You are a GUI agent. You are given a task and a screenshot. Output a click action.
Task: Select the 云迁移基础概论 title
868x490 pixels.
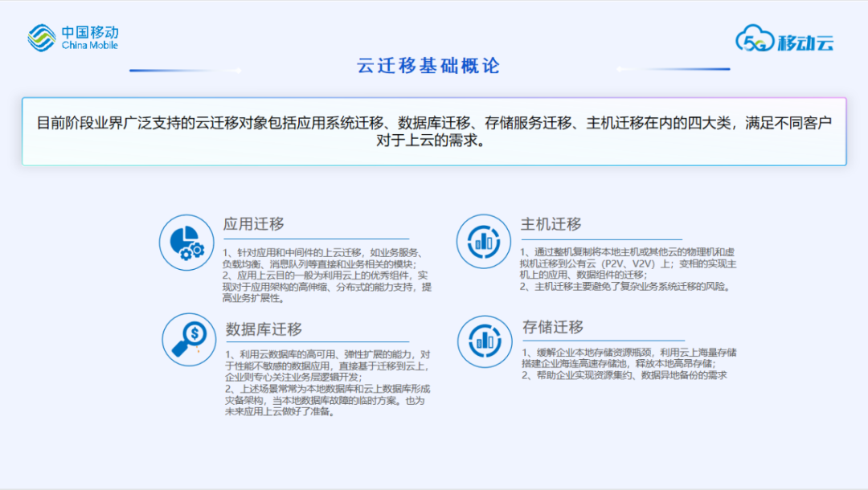(432, 66)
